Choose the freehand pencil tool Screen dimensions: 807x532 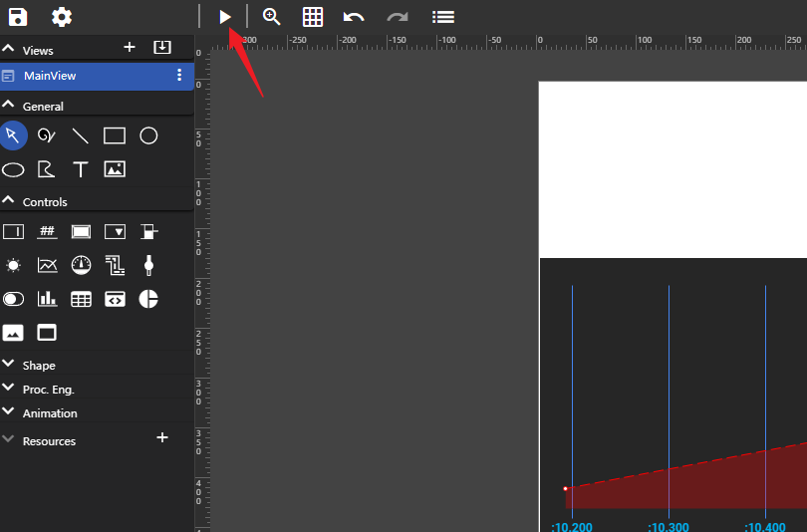[x=46, y=135]
